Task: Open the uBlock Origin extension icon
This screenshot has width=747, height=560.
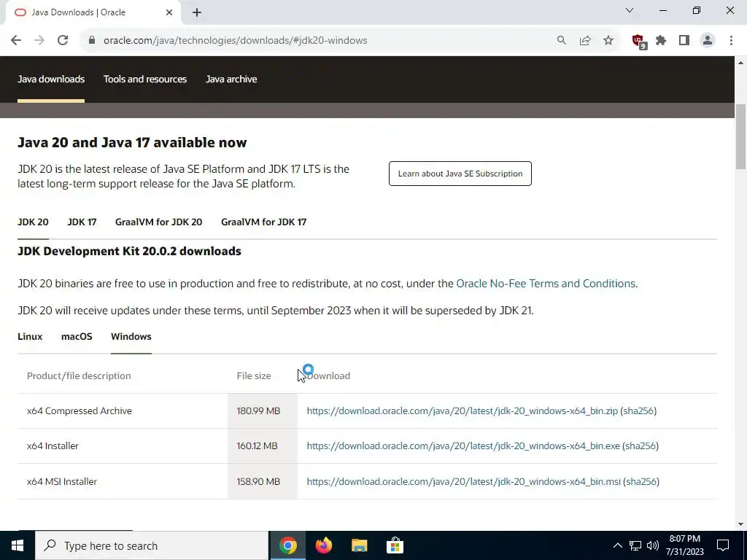Action: [638, 42]
